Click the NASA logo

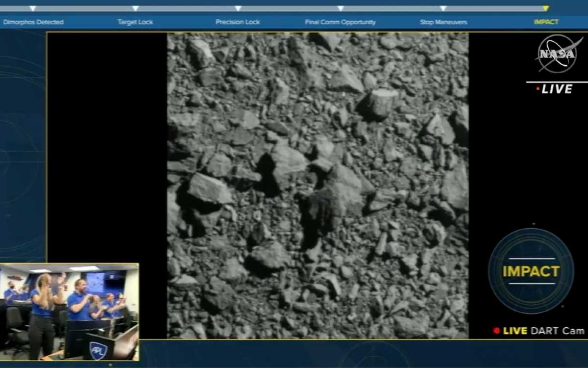point(557,54)
